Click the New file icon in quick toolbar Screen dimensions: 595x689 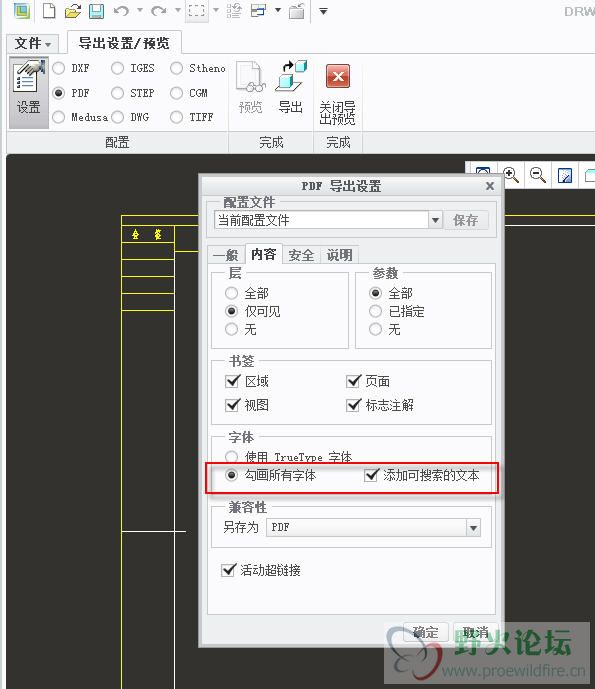(x=49, y=10)
